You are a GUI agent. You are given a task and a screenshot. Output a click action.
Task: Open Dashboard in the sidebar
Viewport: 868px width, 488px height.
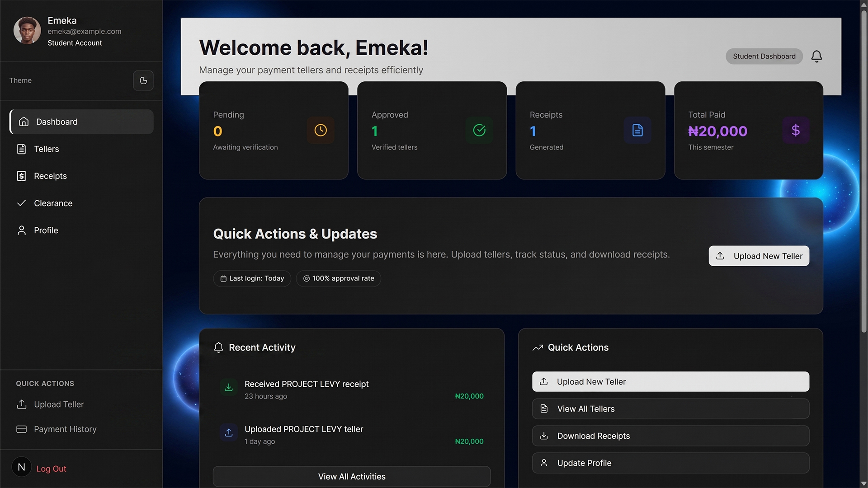click(x=81, y=122)
